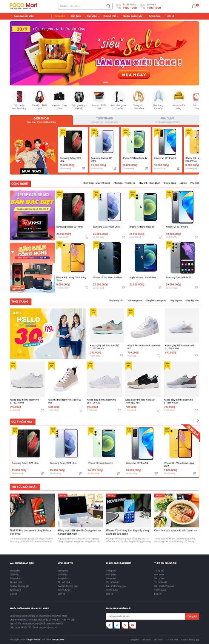Focus the Nhập email của bạn field

[145, 616]
